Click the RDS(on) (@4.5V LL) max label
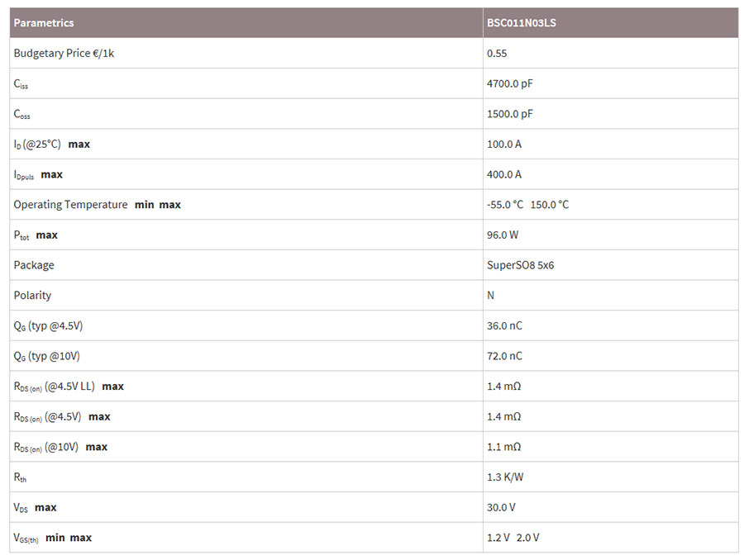Screen dimensions: 744x560 click(x=69, y=387)
